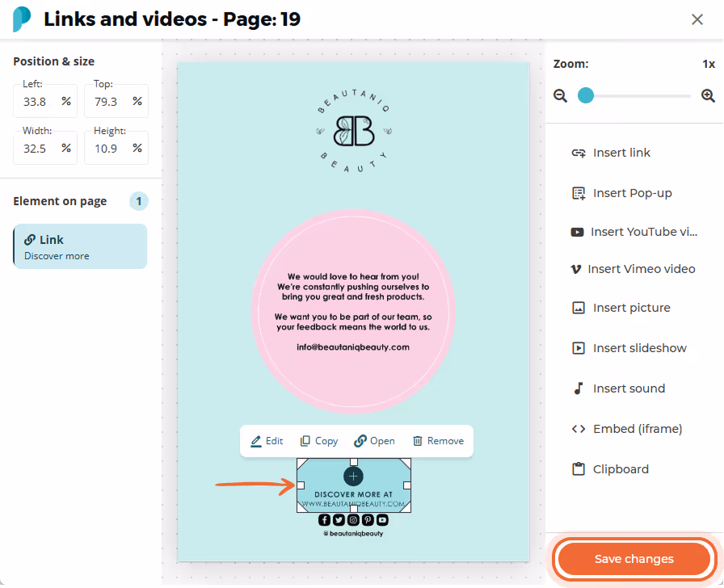
Task: Click the plus icon on link area
Action: coord(353,477)
